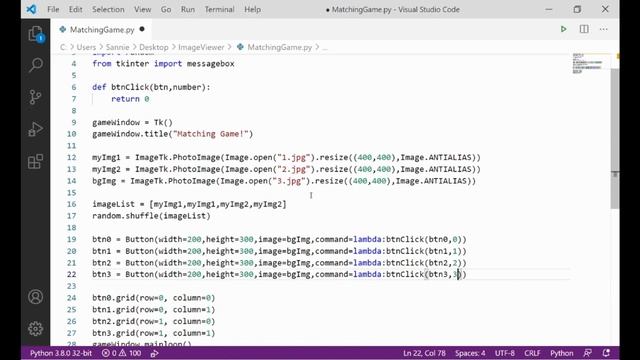Click ImageViewer in the breadcrumb path
Viewport: 640px width, 360px height.
[201, 47]
